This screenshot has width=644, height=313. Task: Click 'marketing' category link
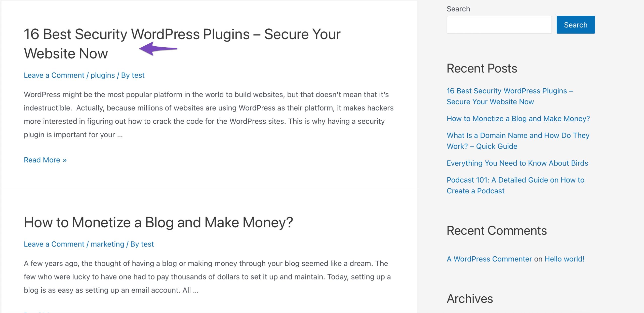coord(107,244)
